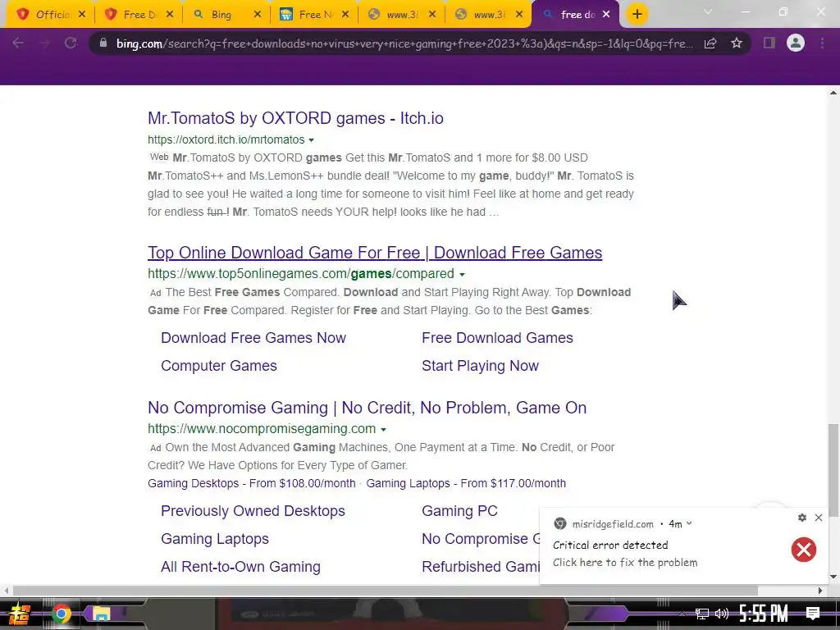The width and height of the screenshot is (840, 630).
Task: Go forward to next page
Action: pyautogui.click(x=44, y=43)
